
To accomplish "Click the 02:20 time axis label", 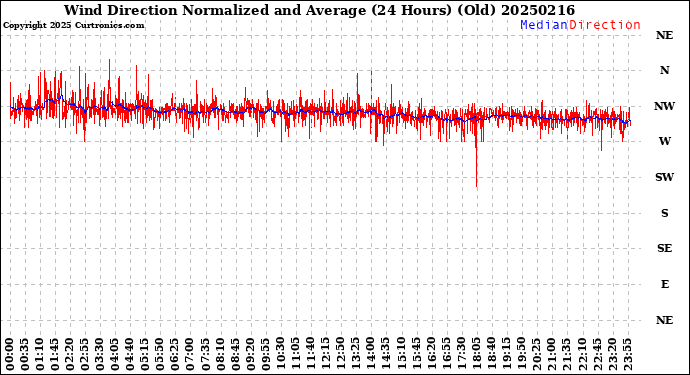I will (x=70, y=354).
